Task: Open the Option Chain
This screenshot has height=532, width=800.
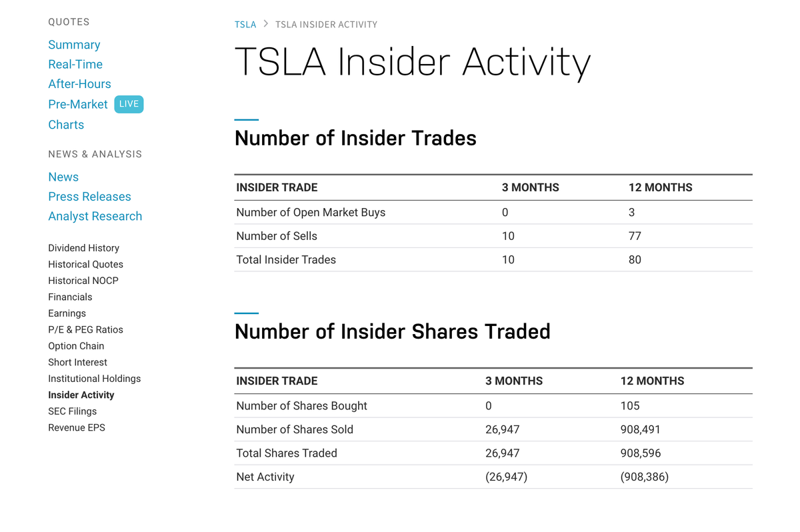Action: pos(76,346)
